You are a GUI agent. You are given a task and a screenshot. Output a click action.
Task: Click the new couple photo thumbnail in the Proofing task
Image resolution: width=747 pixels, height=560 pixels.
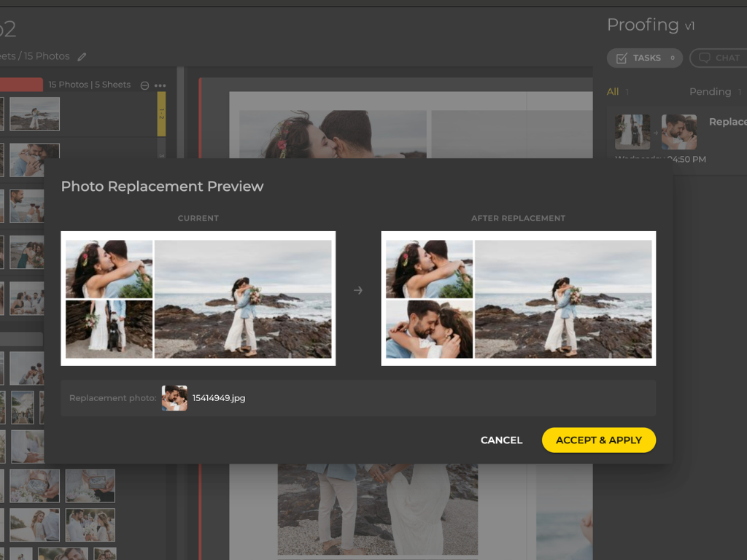[x=679, y=132]
